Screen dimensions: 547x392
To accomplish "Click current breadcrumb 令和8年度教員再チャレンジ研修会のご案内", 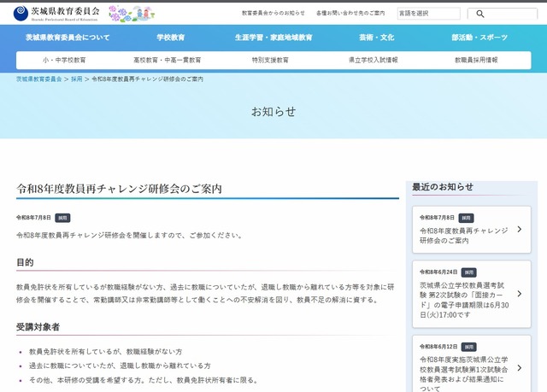I will tap(147, 79).
